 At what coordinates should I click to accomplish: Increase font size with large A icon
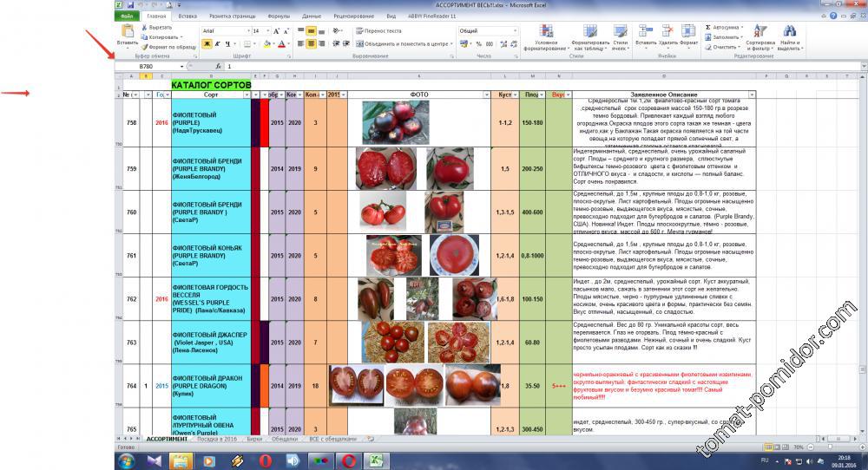pyautogui.click(x=276, y=31)
